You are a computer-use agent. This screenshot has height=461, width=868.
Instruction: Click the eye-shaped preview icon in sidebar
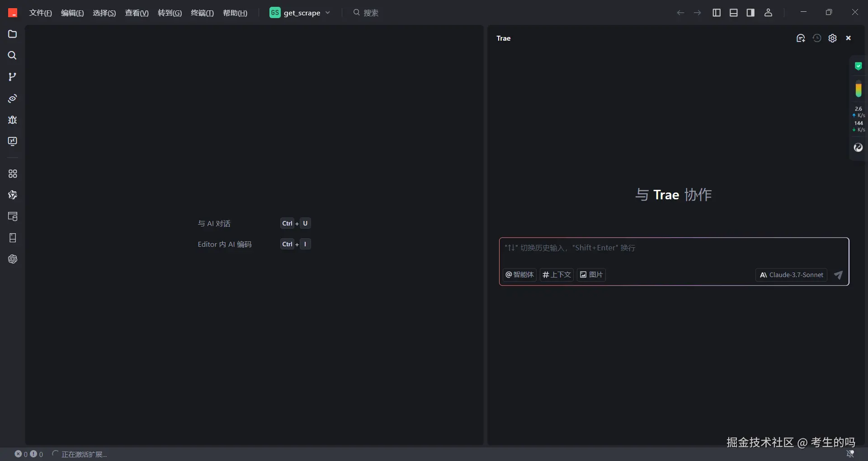tap(12, 99)
